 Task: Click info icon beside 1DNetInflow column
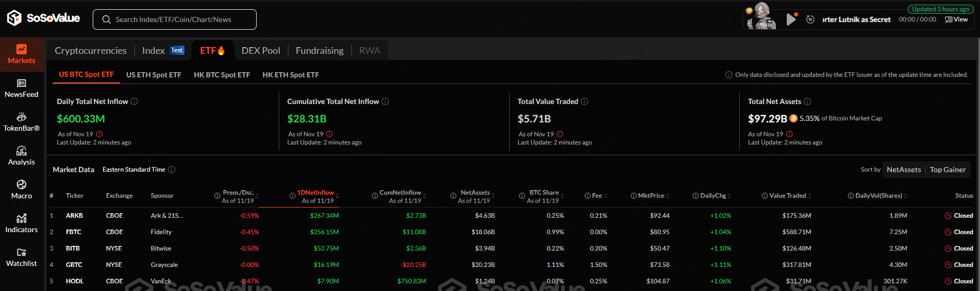point(293,196)
